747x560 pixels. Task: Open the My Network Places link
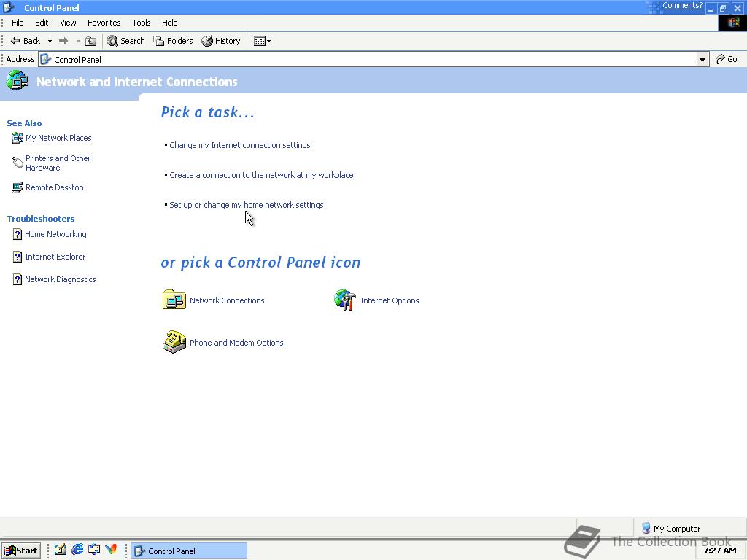pyautogui.click(x=58, y=138)
